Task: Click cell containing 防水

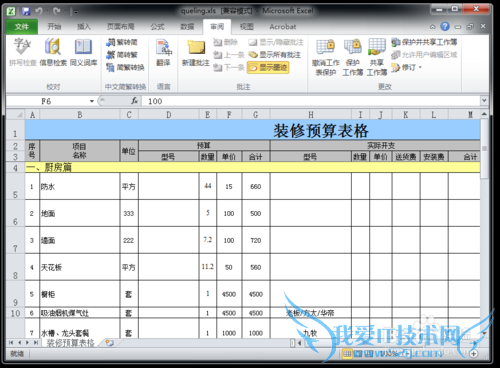Action: pyautogui.click(x=80, y=186)
